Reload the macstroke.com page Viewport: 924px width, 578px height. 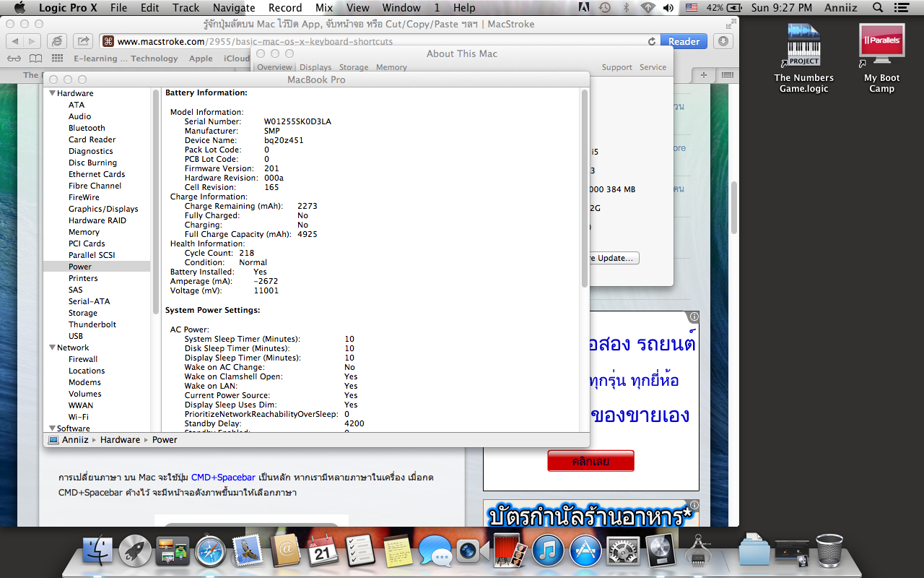click(x=652, y=42)
